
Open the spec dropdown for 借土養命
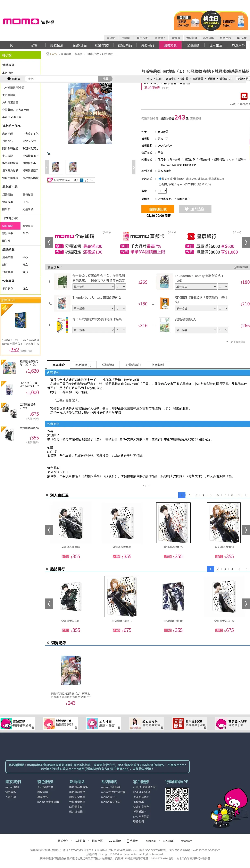(x=94, y=287)
